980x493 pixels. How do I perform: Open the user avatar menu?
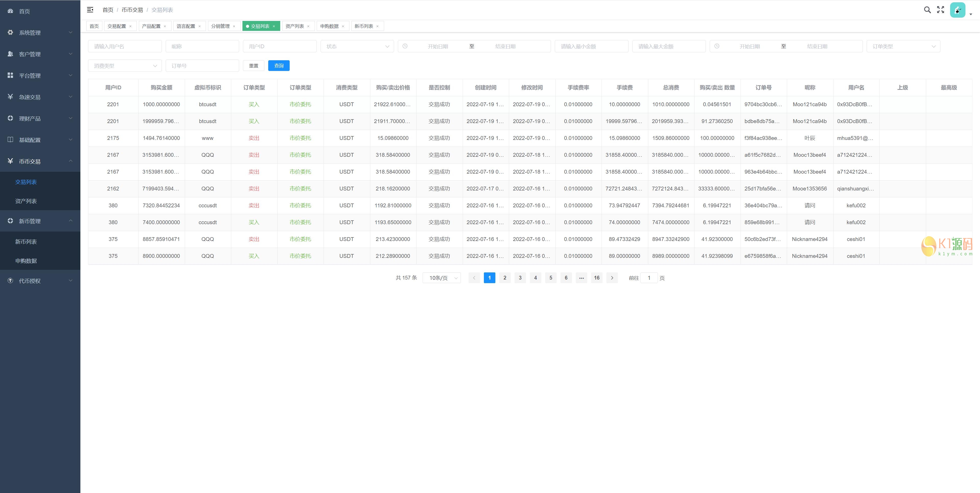pos(958,10)
